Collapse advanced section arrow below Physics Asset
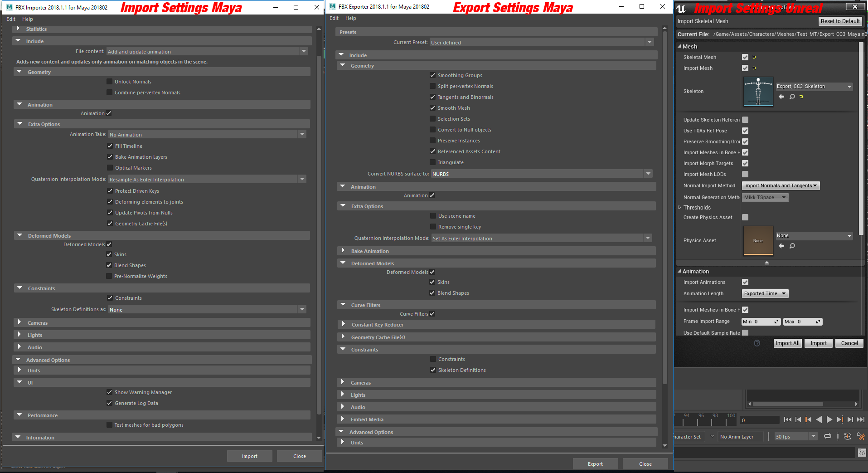This screenshot has height=473, width=868. click(767, 263)
